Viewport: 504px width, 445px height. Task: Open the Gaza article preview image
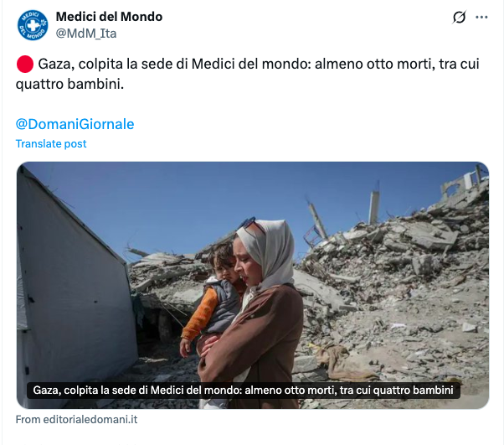(253, 285)
